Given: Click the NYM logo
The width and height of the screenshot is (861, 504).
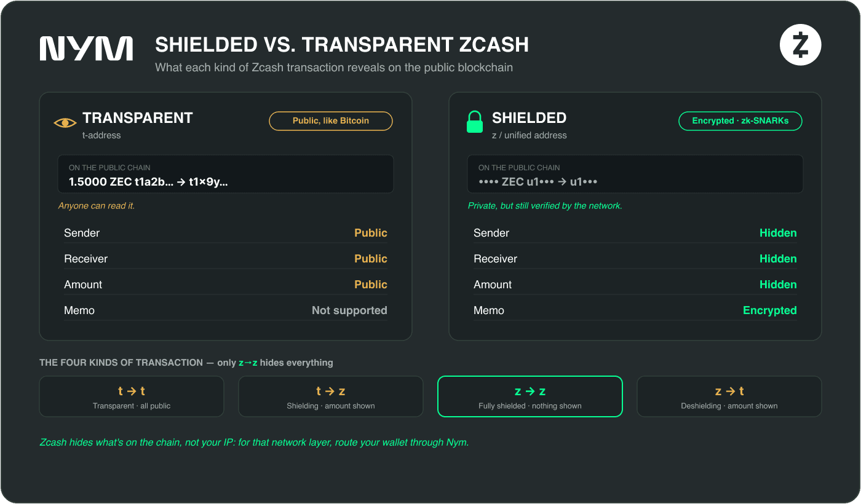Looking at the screenshot, I should point(86,49).
